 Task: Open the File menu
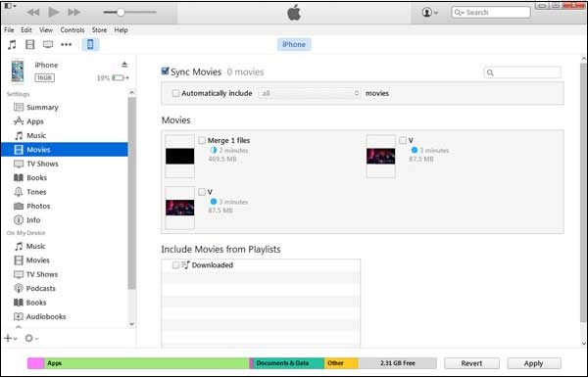[9, 30]
